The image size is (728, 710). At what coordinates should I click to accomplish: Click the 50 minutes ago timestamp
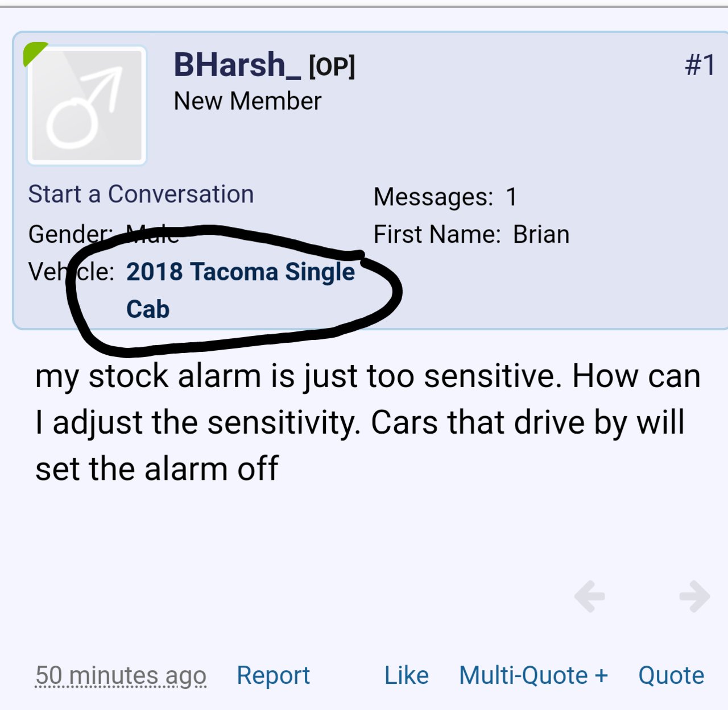click(121, 676)
